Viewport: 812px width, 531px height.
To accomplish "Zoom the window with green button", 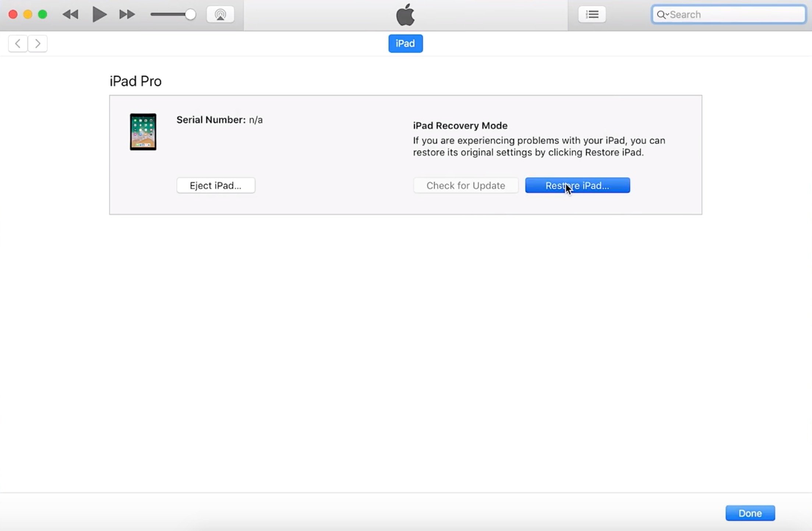I will [43, 14].
